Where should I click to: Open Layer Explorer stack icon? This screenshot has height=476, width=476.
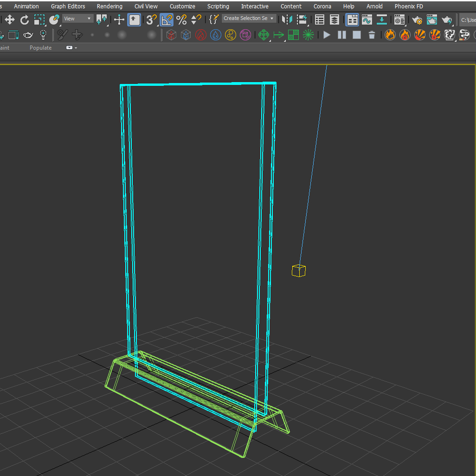click(x=334, y=19)
